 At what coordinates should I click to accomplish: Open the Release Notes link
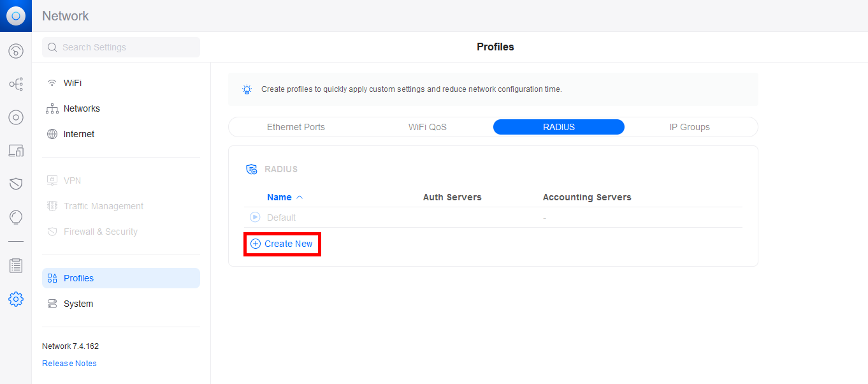coord(69,363)
